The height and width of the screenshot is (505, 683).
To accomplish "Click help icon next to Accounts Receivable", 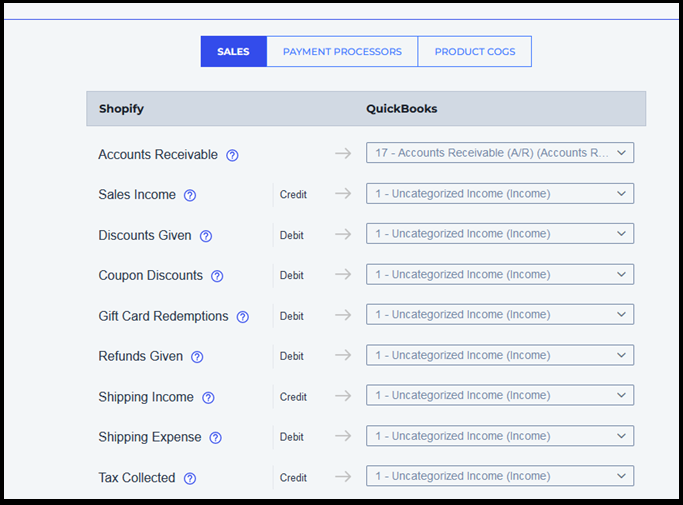I will [x=232, y=155].
